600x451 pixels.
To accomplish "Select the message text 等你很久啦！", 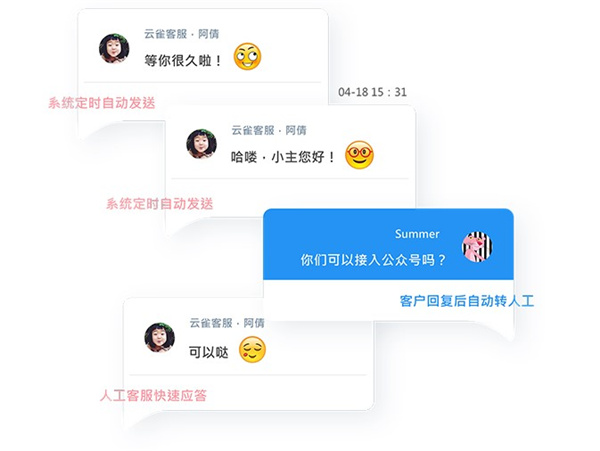I will (x=183, y=60).
